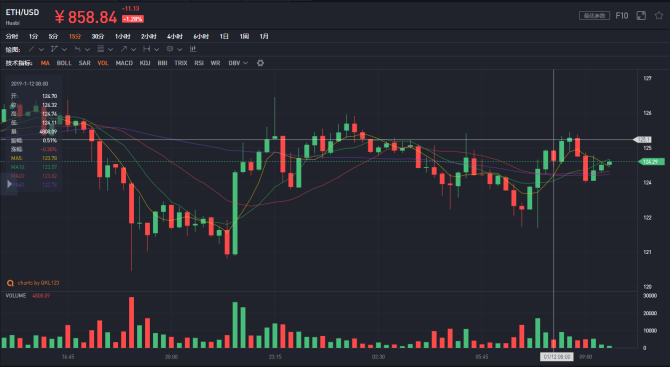The width and height of the screenshot is (670, 367).
Task: Select the arrow drawing tool
Action: (123, 49)
